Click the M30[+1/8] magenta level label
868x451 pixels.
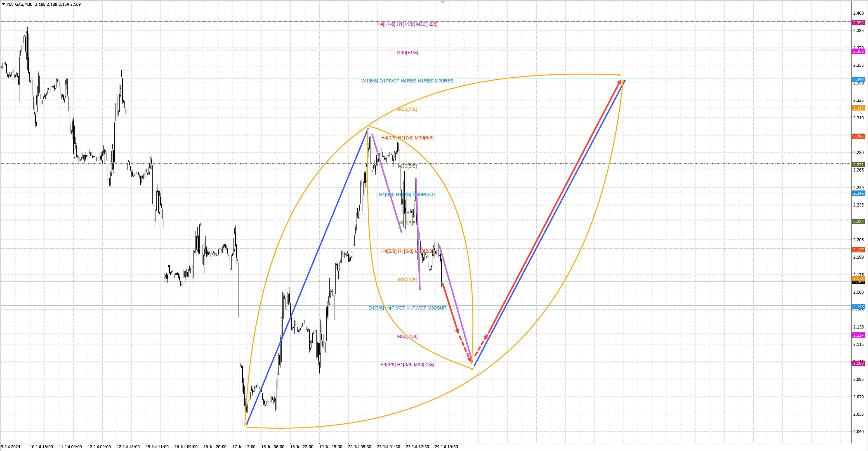407,53
